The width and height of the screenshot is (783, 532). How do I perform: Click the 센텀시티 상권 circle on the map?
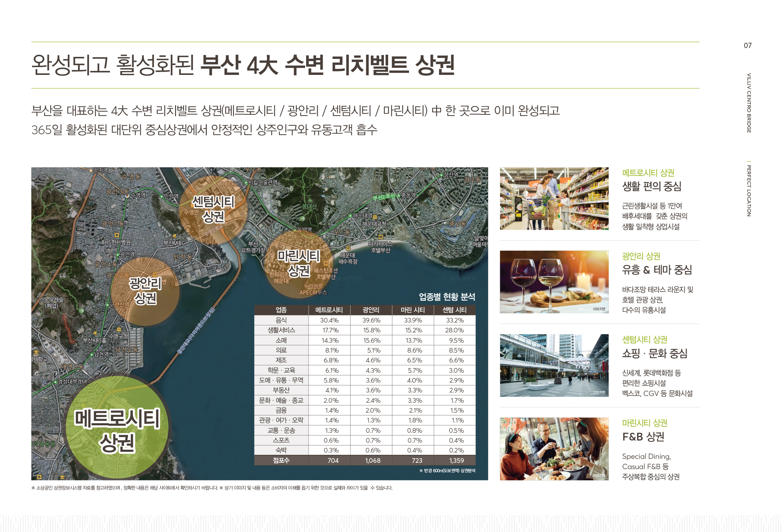pos(213,209)
